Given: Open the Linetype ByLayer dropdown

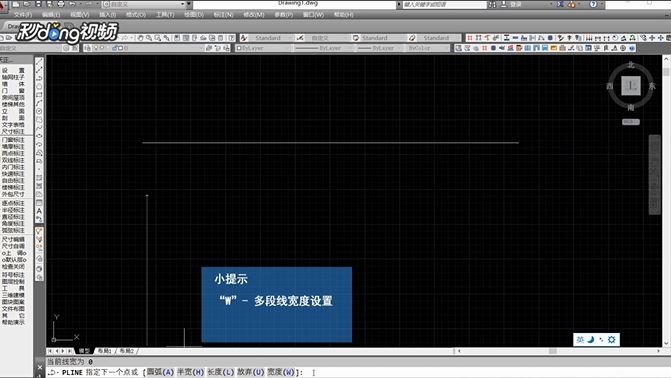Looking at the screenshot, I should click(324, 48).
